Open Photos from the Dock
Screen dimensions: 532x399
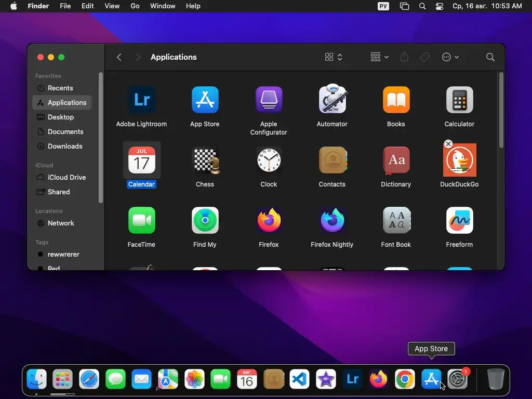coord(194,379)
